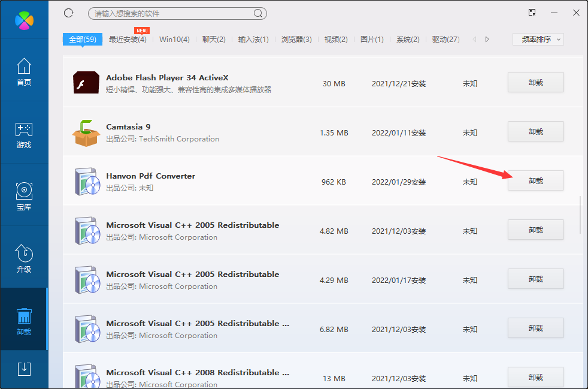
Task: Click 卸载 for Hanvon Pdf Converter
Action: pos(536,180)
